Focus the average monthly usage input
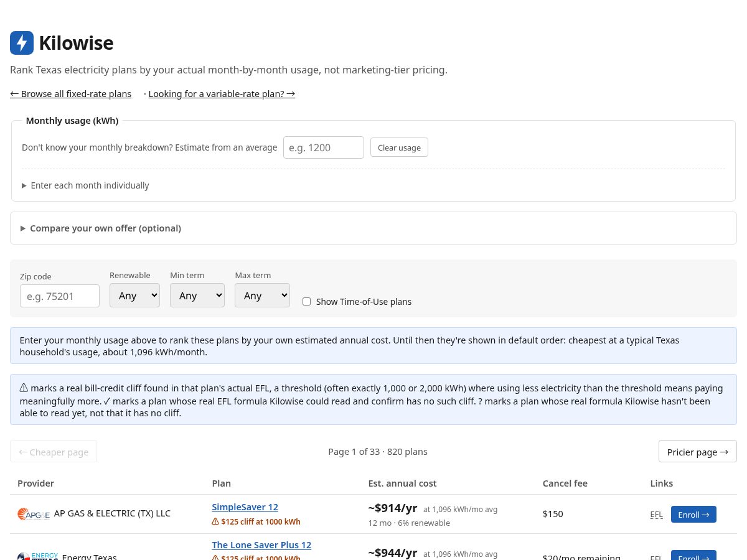 [x=324, y=147]
